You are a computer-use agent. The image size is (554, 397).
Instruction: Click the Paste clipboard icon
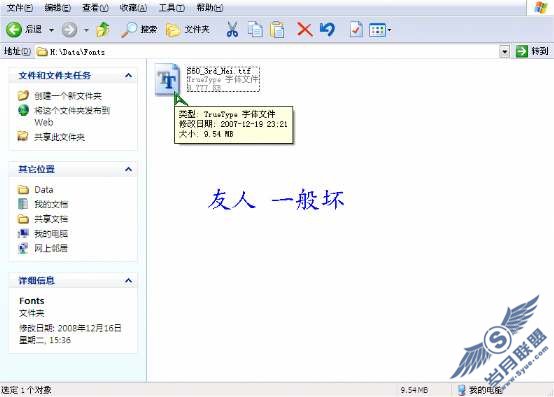277,30
